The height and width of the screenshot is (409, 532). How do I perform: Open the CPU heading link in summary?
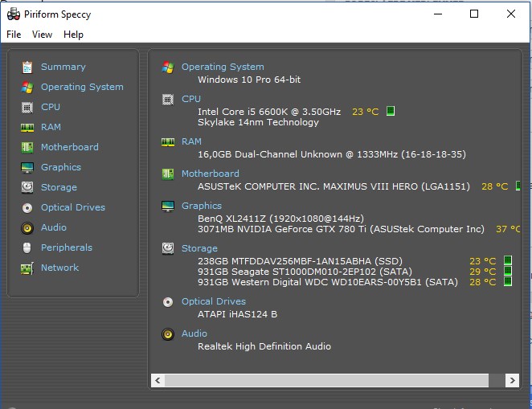click(191, 99)
